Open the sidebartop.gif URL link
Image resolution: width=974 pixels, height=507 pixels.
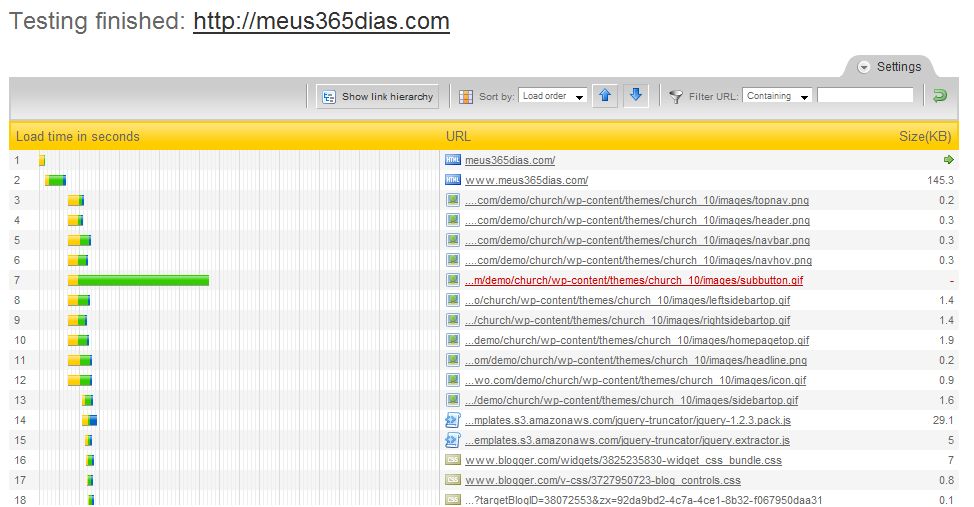(632, 400)
